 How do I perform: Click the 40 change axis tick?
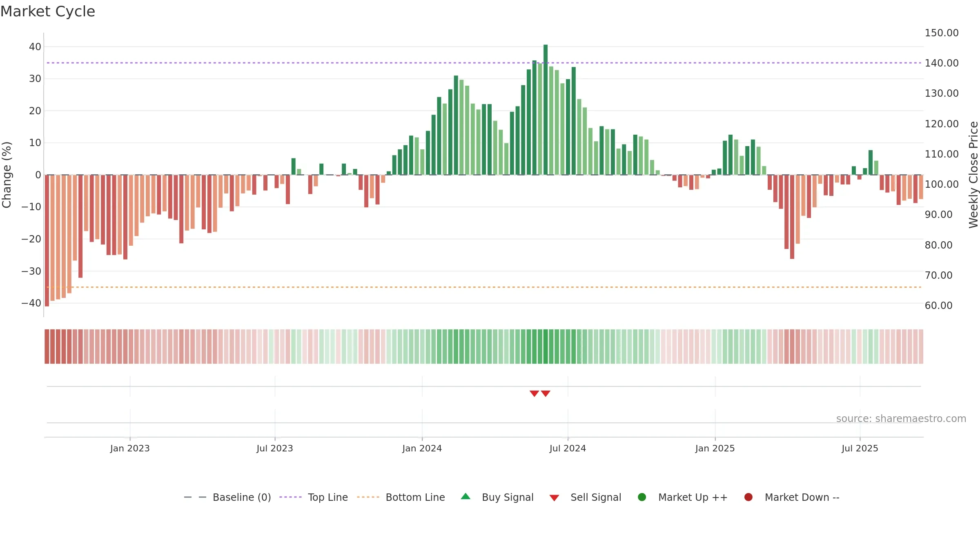coord(35,47)
